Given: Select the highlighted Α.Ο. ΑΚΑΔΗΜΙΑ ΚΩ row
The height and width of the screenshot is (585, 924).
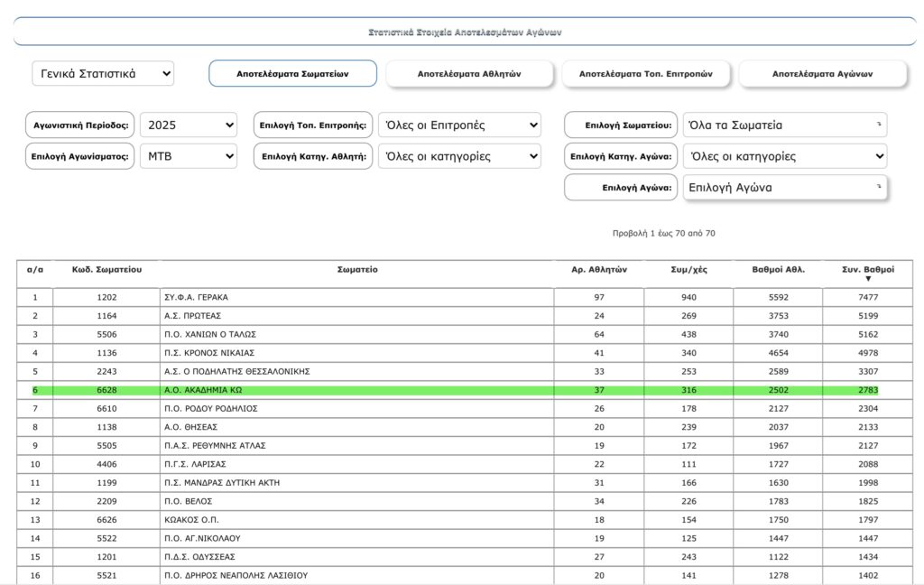Looking at the screenshot, I should tap(356, 390).
